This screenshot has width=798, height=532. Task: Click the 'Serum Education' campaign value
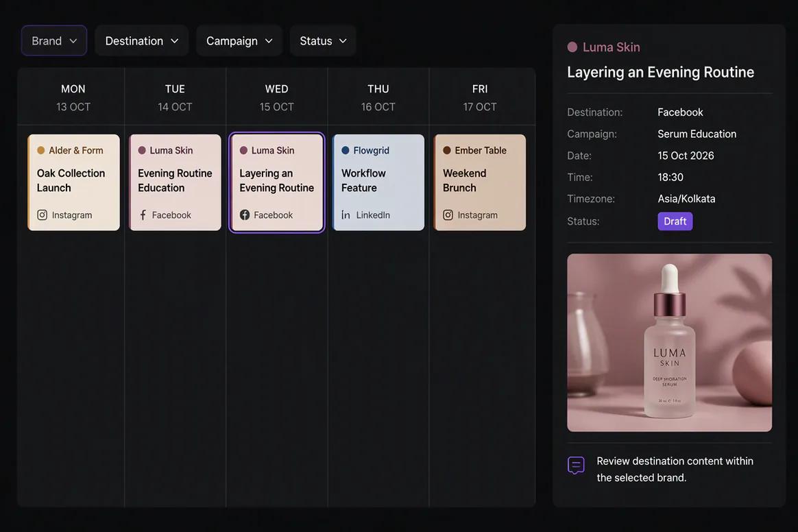tap(697, 134)
